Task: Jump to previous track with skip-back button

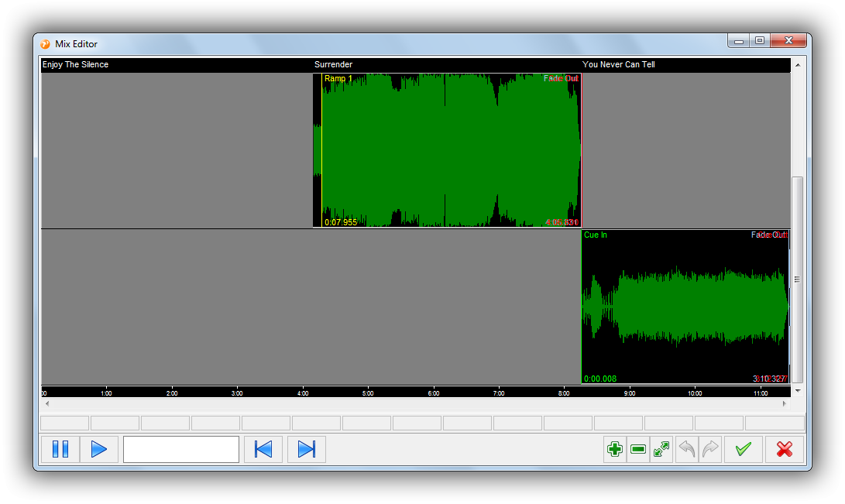Action: (263, 449)
